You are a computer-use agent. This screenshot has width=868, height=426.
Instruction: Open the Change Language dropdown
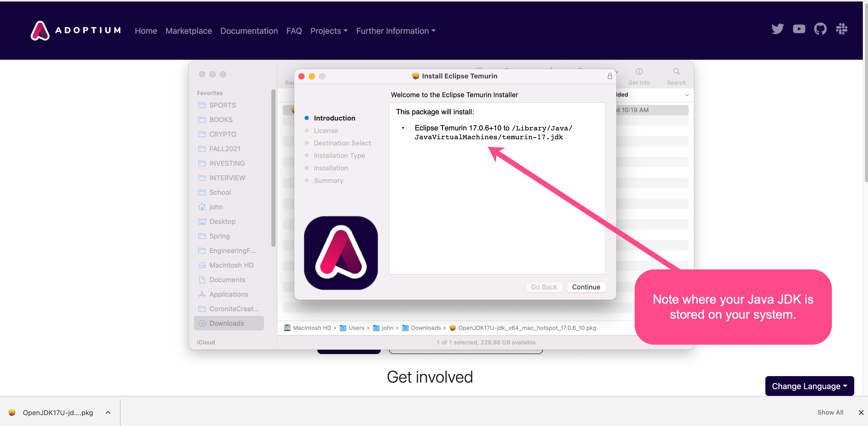pyautogui.click(x=809, y=386)
